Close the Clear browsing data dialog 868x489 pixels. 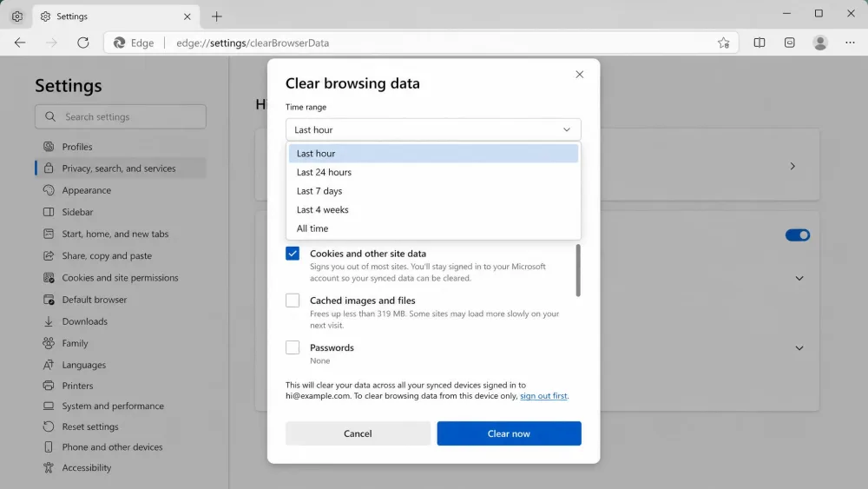pos(580,74)
